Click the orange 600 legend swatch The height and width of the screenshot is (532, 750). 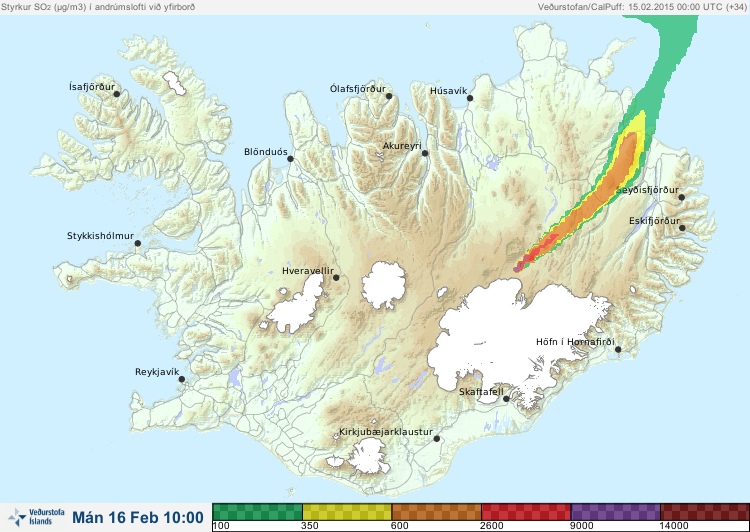pos(436,512)
